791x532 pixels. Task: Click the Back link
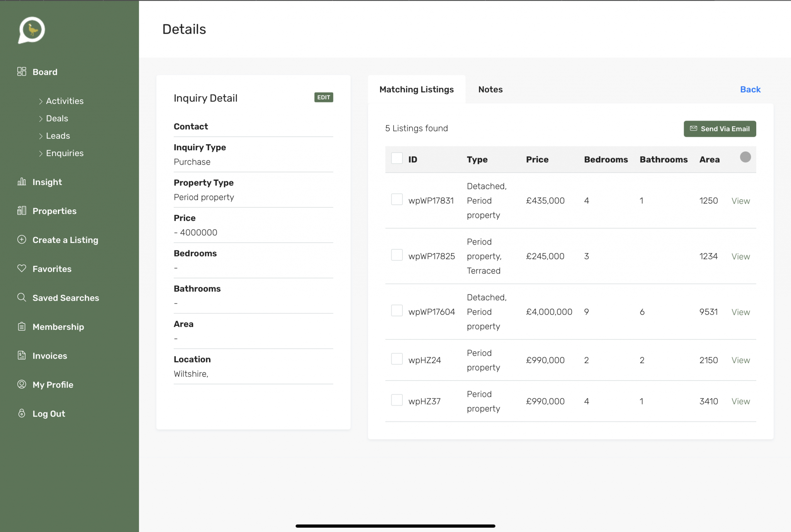coord(750,90)
